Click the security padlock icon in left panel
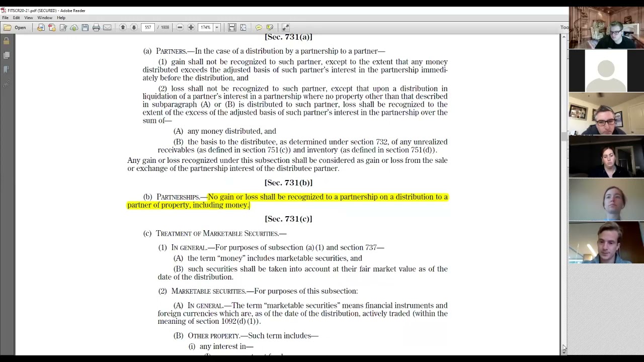 click(x=7, y=41)
